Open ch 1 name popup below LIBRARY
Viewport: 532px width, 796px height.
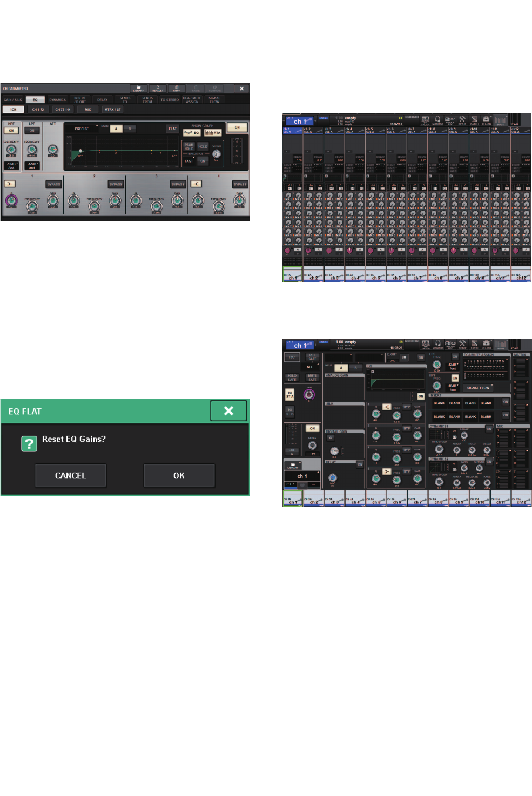(x=301, y=476)
